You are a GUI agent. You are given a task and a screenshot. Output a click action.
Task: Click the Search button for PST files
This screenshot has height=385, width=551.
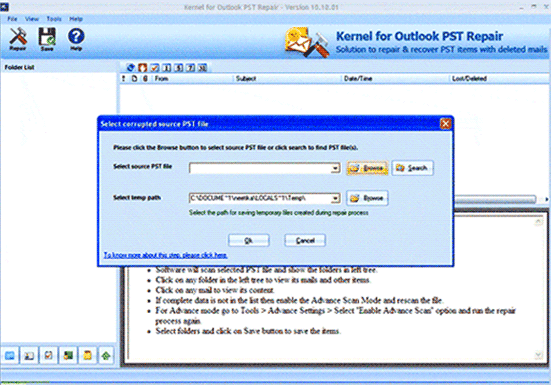(x=412, y=168)
